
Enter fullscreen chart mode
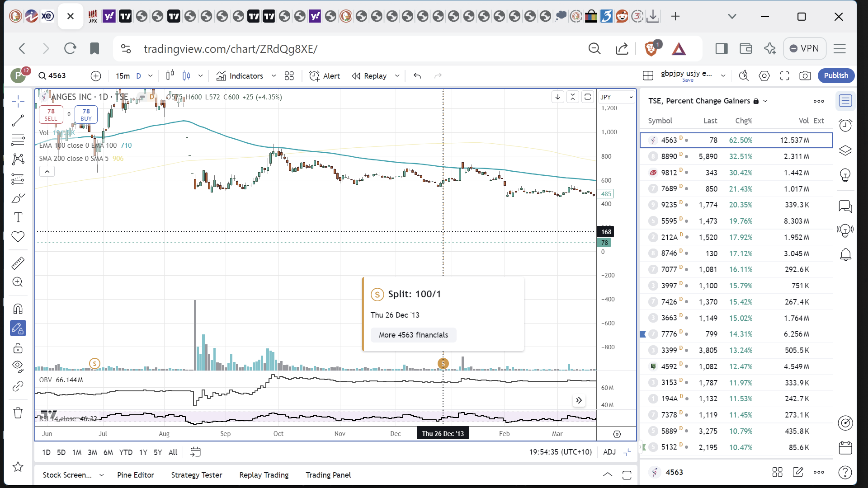785,76
